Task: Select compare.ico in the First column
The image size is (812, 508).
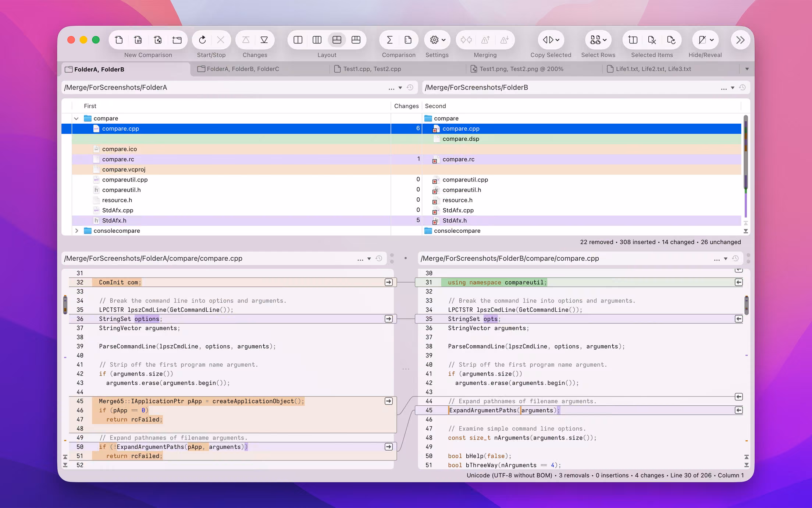Action: (x=120, y=149)
